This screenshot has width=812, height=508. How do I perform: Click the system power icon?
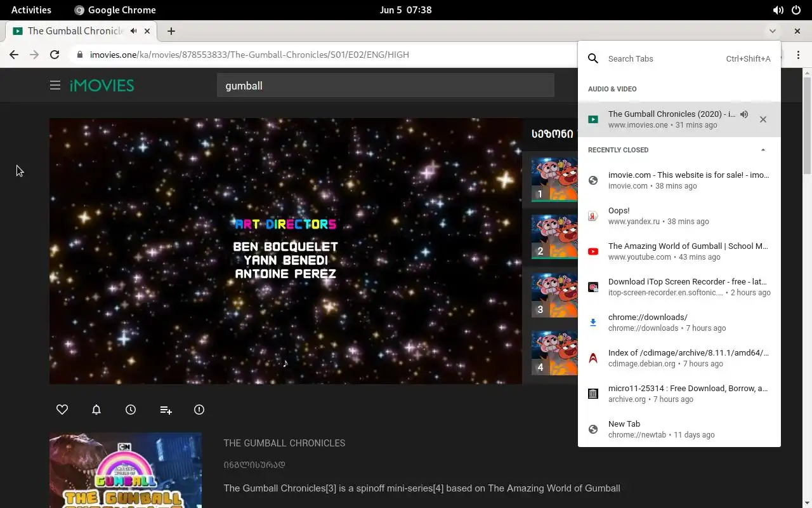pyautogui.click(x=796, y=10)
